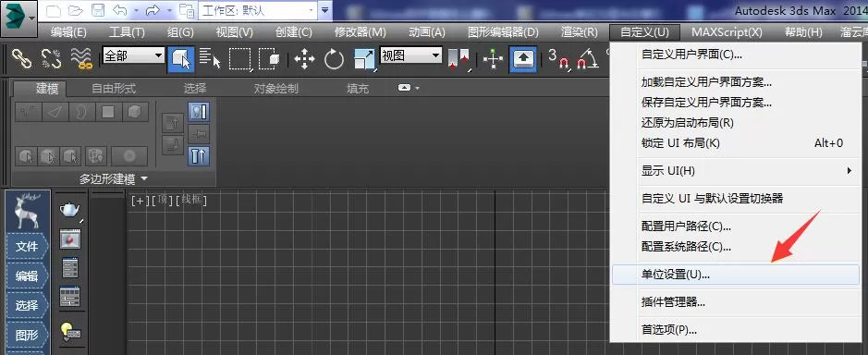Toggle Window/Crossing selection mode
Screen dimensions: 868x355
coord(269,59)
